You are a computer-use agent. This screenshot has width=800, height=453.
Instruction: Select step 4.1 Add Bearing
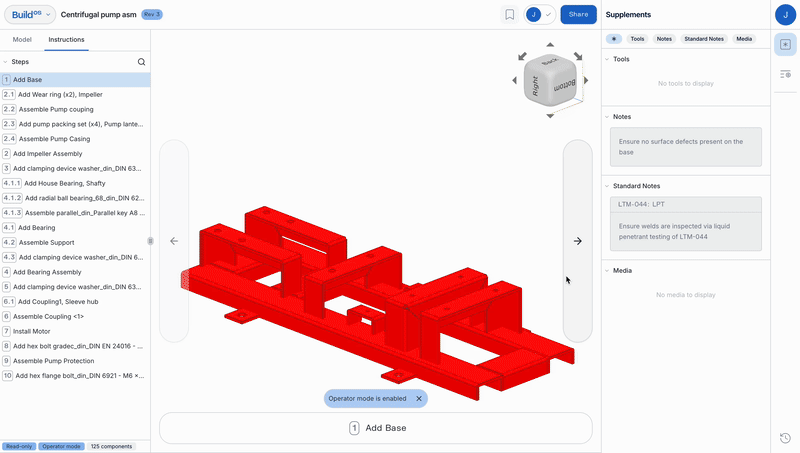click(75, 228)
